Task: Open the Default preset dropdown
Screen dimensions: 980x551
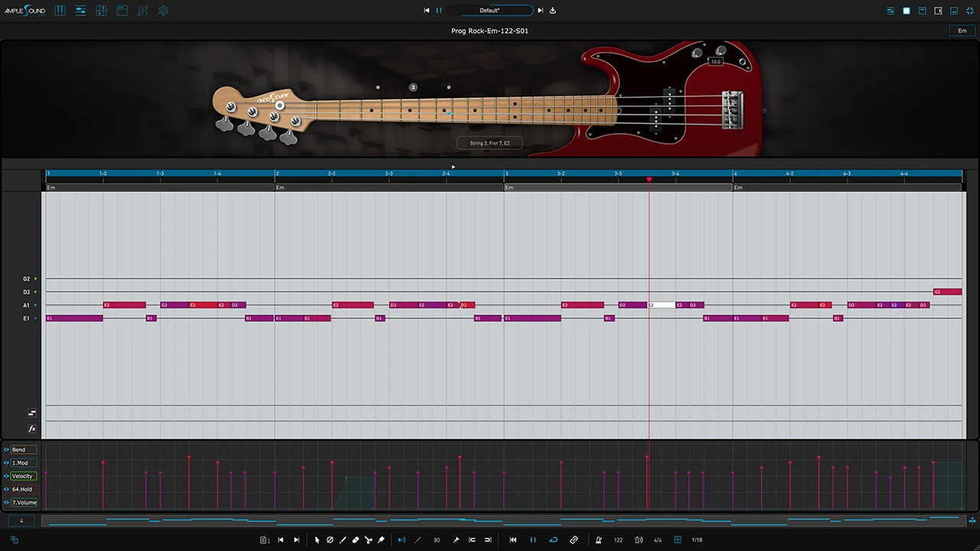Action: click(490, 11)
